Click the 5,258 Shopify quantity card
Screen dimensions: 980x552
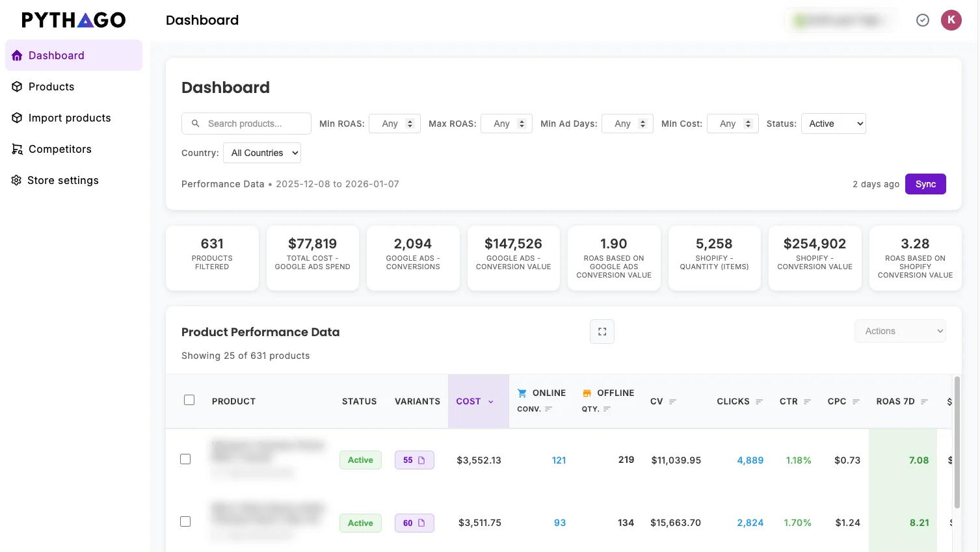pyautogui.click(x=715, y=258)
